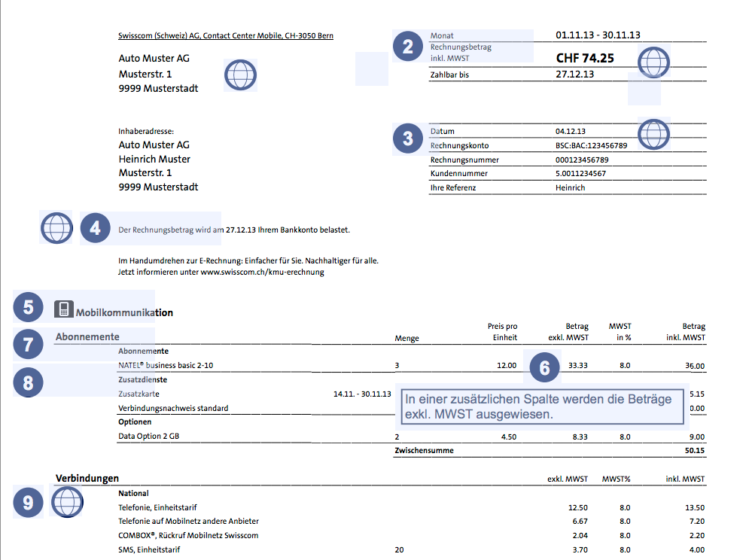This screenshot has width=746, height=560.
Task: Click globe icon right of marker 9
Action: click(x=66, y=502)
